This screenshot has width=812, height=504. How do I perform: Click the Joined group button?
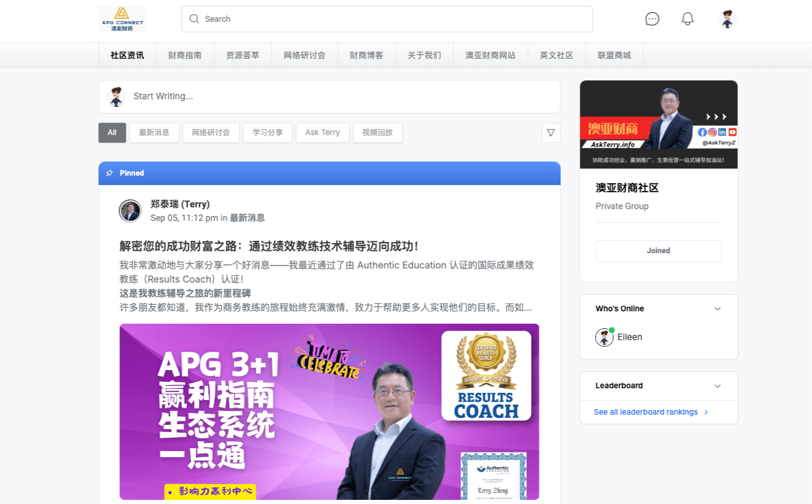(659, 251)
